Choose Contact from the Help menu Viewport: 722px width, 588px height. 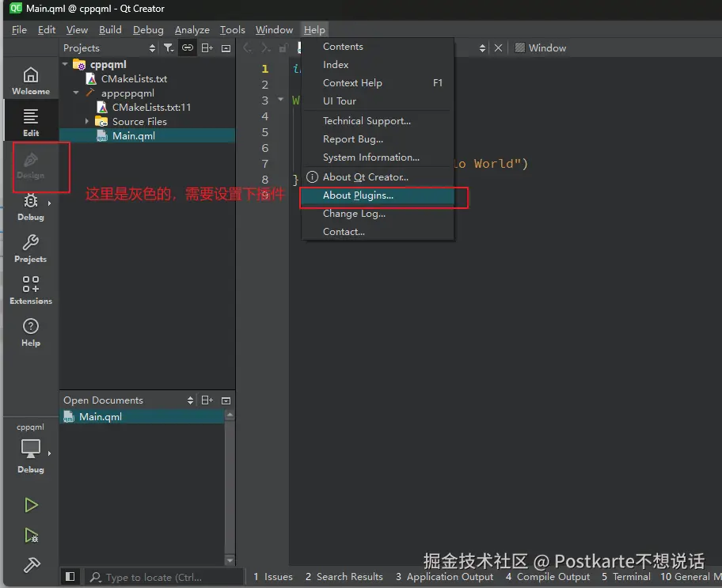[378, 232]
